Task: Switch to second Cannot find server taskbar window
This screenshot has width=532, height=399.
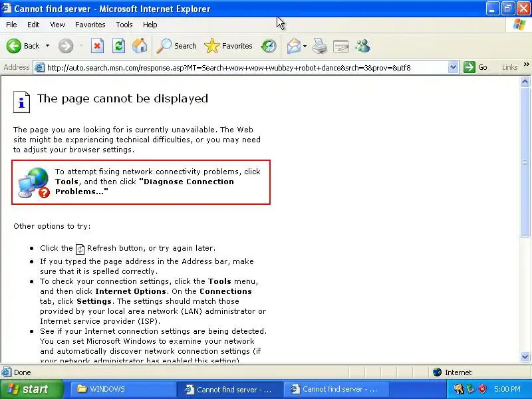Action: click(x=335, y=389)
